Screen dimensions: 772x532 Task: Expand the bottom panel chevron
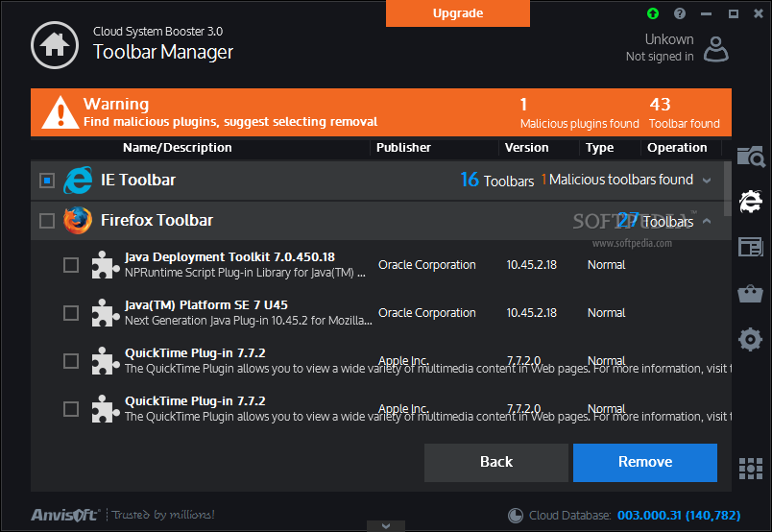[386, 526]
